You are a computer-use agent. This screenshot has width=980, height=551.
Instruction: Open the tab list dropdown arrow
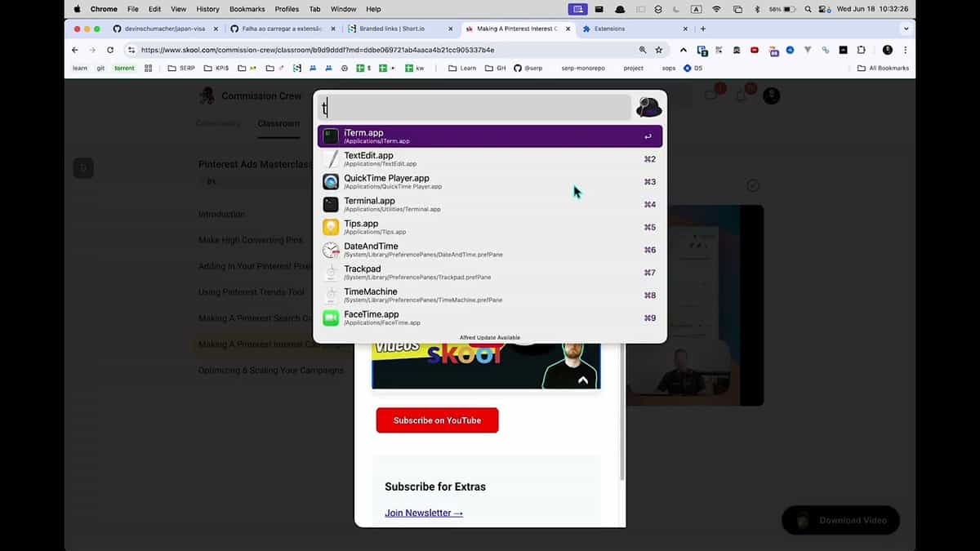pos(905,28)
